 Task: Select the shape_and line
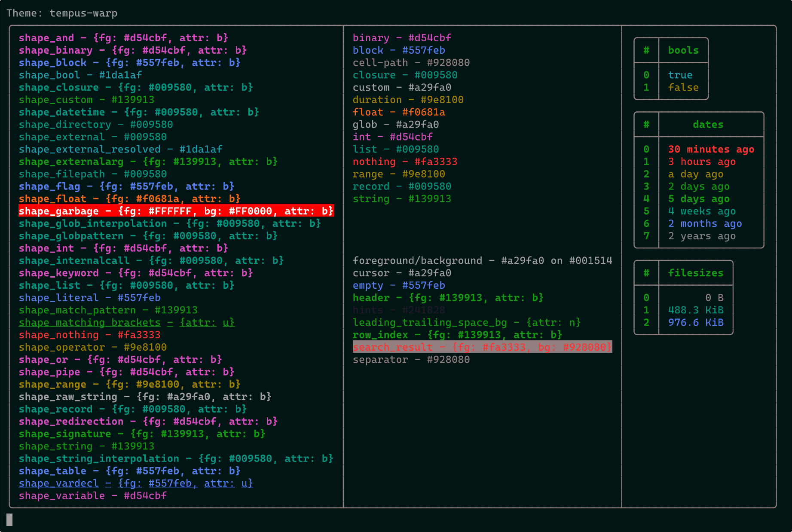123,38
